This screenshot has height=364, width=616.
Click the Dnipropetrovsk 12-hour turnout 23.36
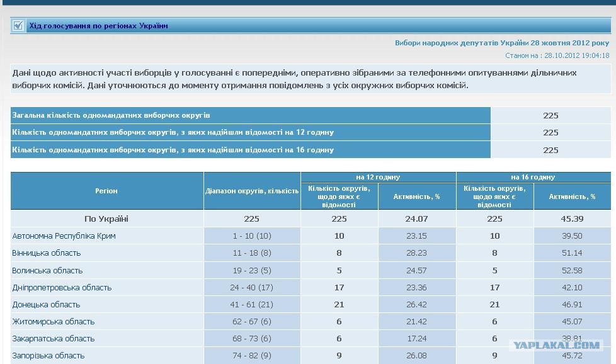(x=416, y=287)
